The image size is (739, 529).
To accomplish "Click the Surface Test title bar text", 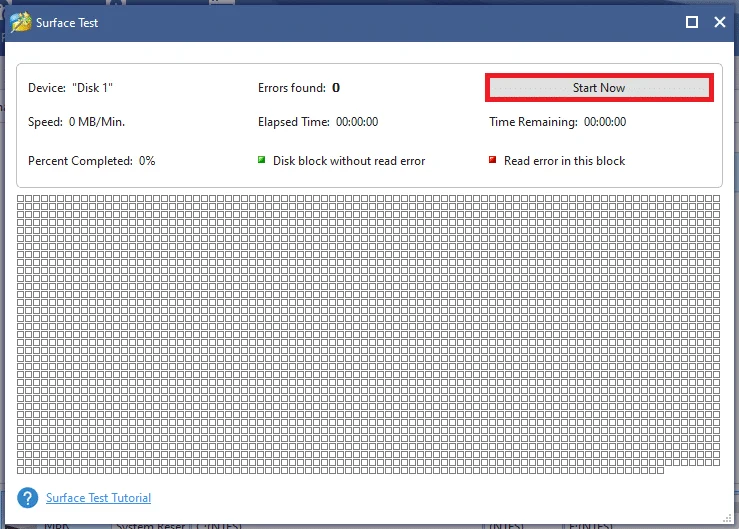I will (67, 23).
